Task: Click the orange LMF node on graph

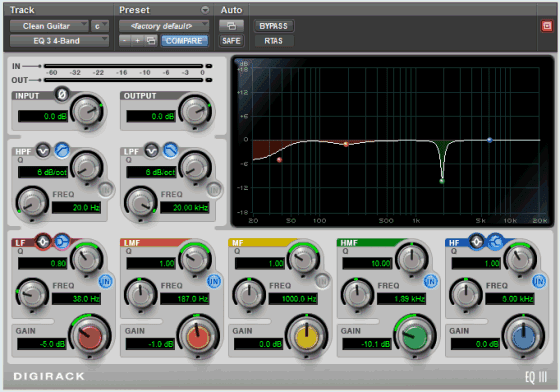Action: (x=346, y=144)
